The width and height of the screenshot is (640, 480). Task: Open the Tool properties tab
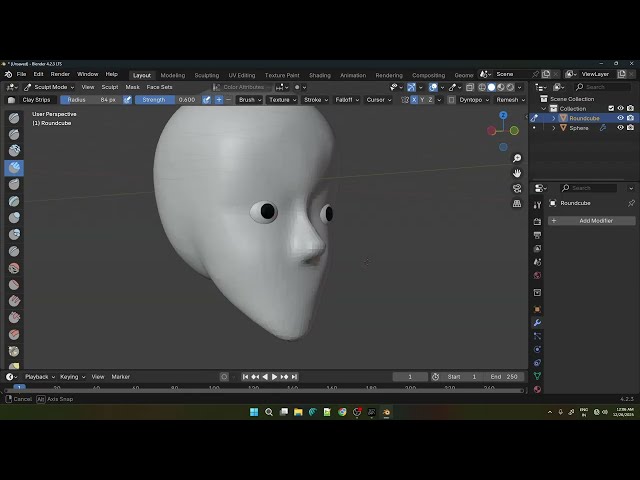537,205
